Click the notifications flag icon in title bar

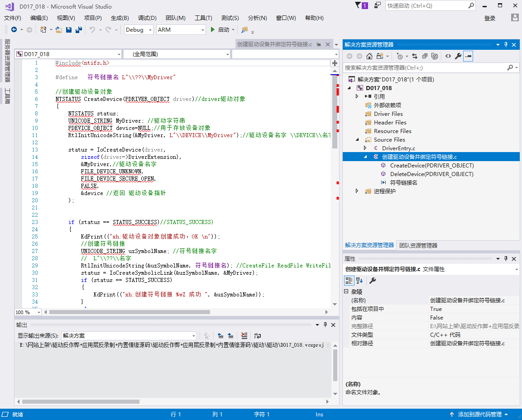coord(359,5)
